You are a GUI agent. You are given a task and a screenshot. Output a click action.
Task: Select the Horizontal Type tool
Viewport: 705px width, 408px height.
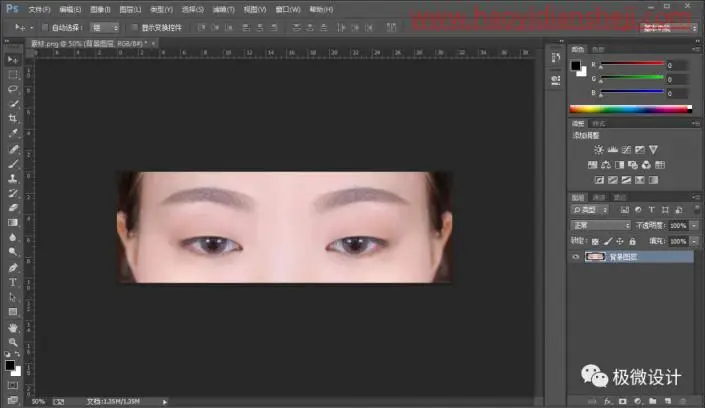13,282
